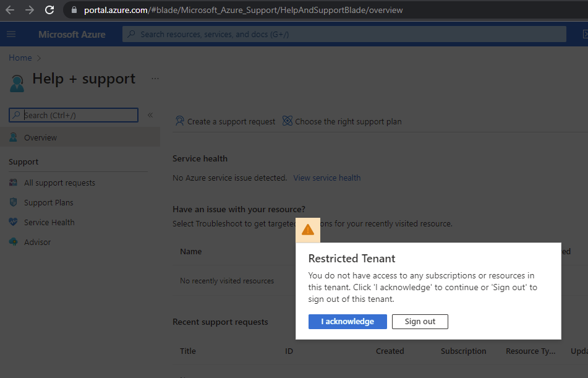Click the Service Health heart icon

pyautogui.click(x=13, y=222)
